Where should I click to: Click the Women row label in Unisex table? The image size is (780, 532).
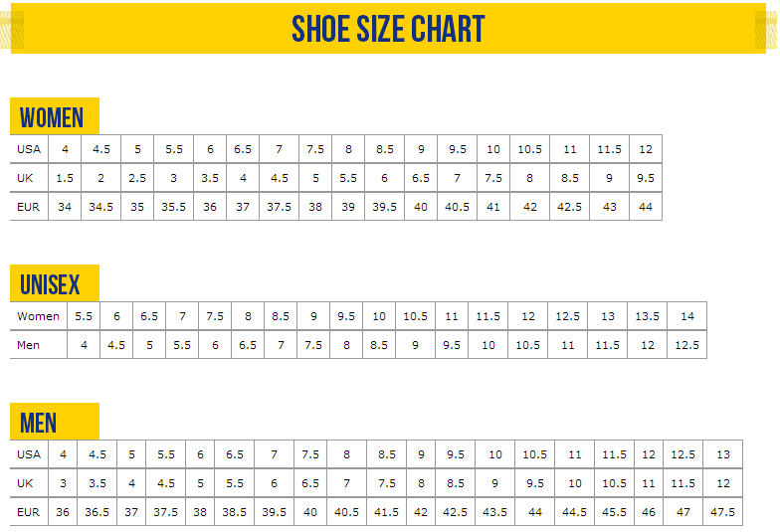point(39,316)
